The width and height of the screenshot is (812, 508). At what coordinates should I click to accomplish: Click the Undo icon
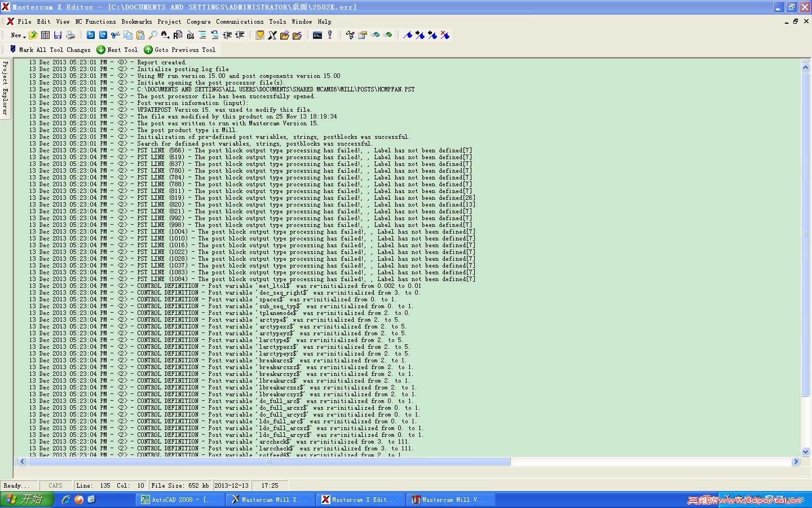tap(90, 35)
